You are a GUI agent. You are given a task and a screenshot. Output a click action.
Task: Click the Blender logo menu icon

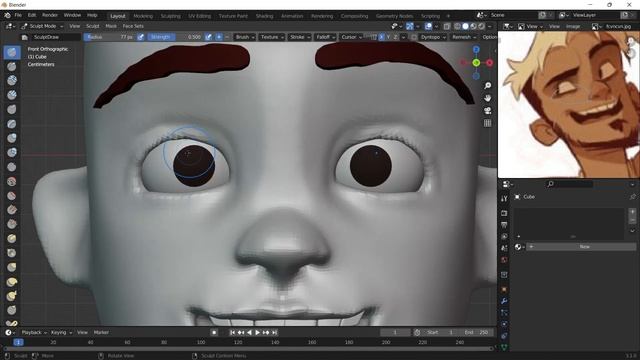7,15
